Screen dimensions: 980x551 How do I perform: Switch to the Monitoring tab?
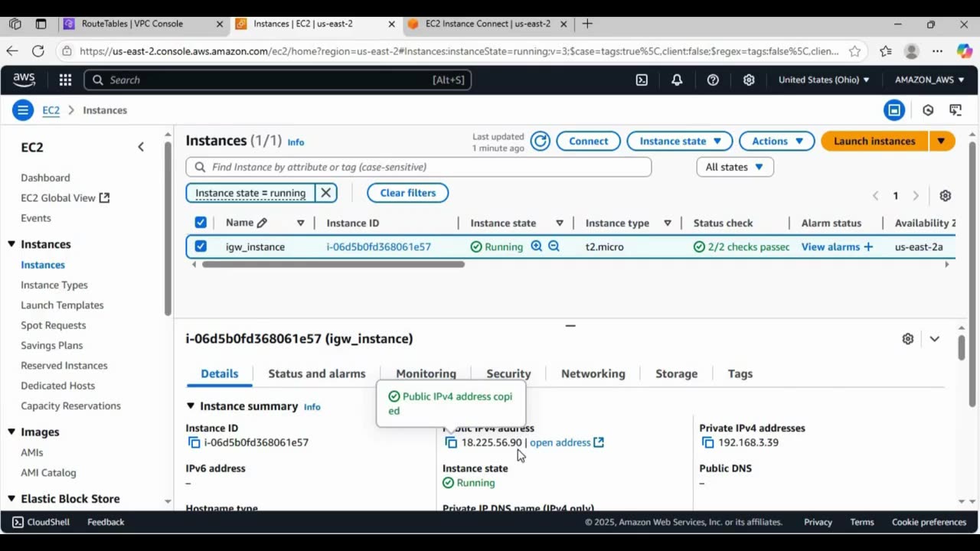pyautogui.click(x=426, y=373)
